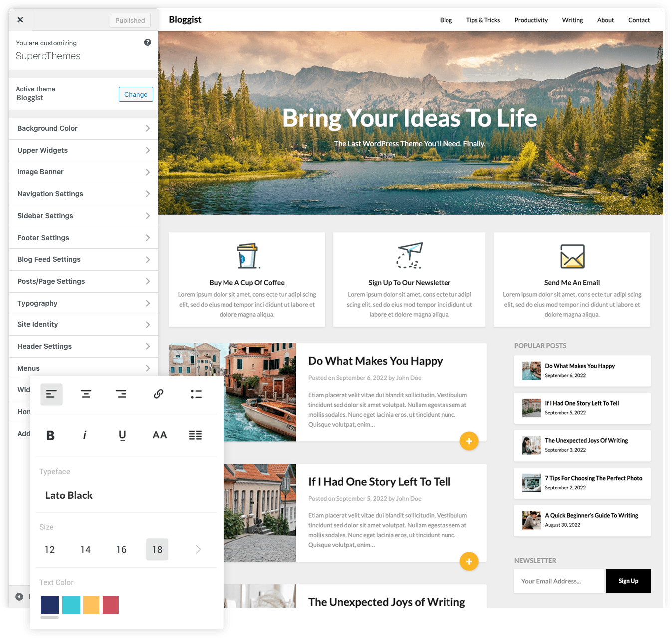Toggle uppercase AA text icon
Screen dimensions: 672x638
[x=160, y=435]
